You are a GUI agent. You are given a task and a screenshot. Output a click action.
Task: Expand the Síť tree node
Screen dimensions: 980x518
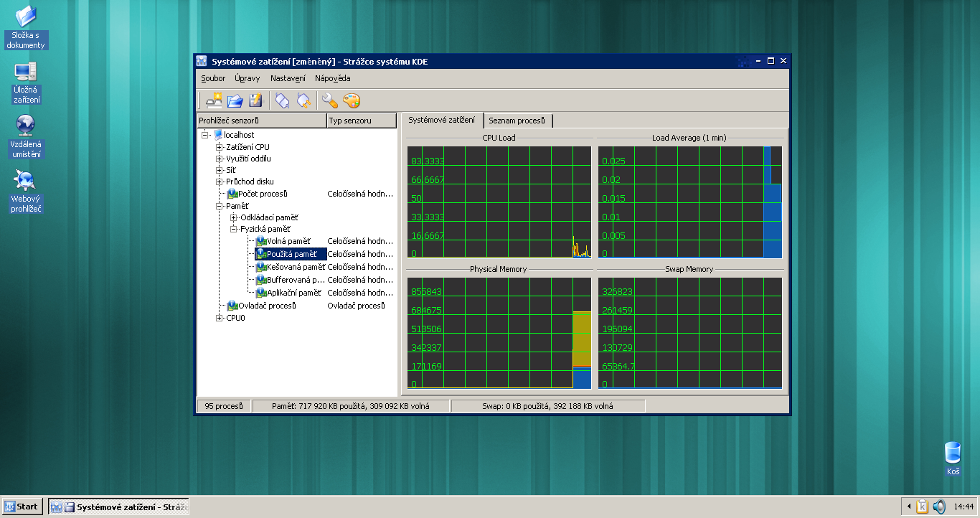[220, 170]
